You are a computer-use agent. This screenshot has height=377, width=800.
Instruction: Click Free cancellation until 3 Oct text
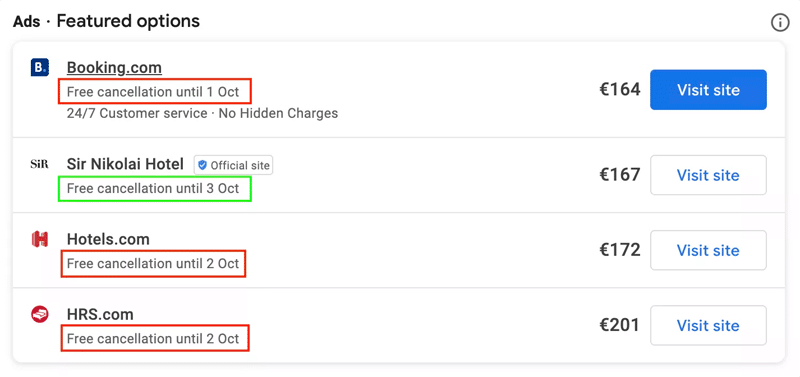click(153, 188)
